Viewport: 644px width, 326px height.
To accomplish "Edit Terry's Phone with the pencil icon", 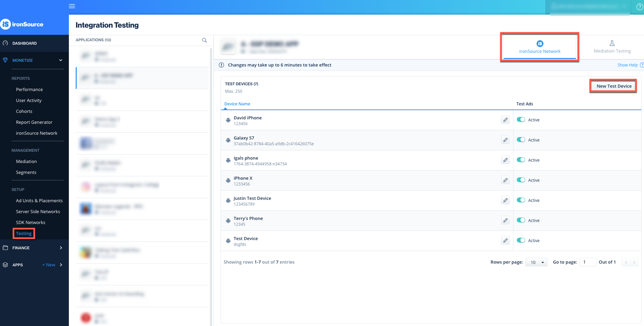I will [x=505, y=220].
